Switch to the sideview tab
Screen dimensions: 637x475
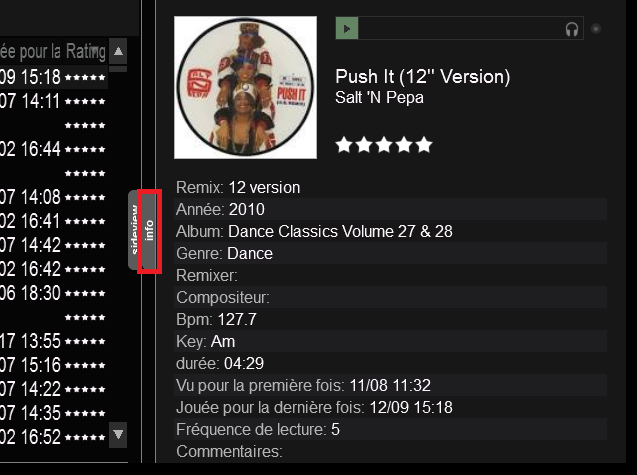135,230
